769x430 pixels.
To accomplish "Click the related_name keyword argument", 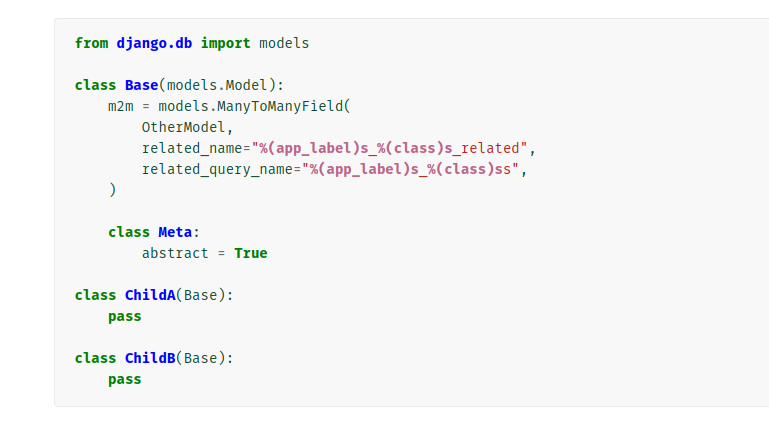I will (192, 148).
